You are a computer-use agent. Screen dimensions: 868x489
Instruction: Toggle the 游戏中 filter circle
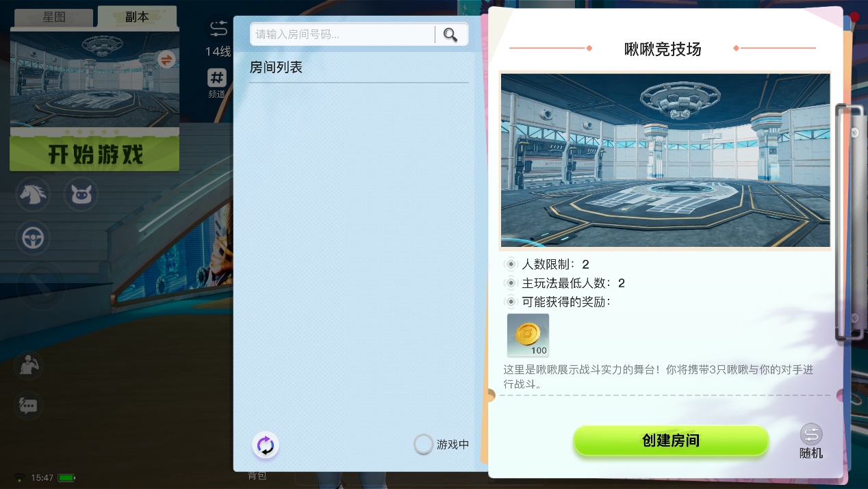[424, 445]
